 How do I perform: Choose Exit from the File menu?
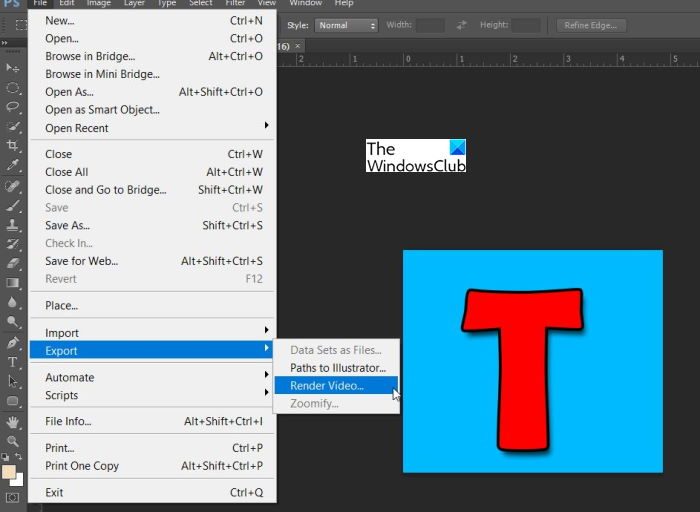pyautogui.click(x=152, y=493)
